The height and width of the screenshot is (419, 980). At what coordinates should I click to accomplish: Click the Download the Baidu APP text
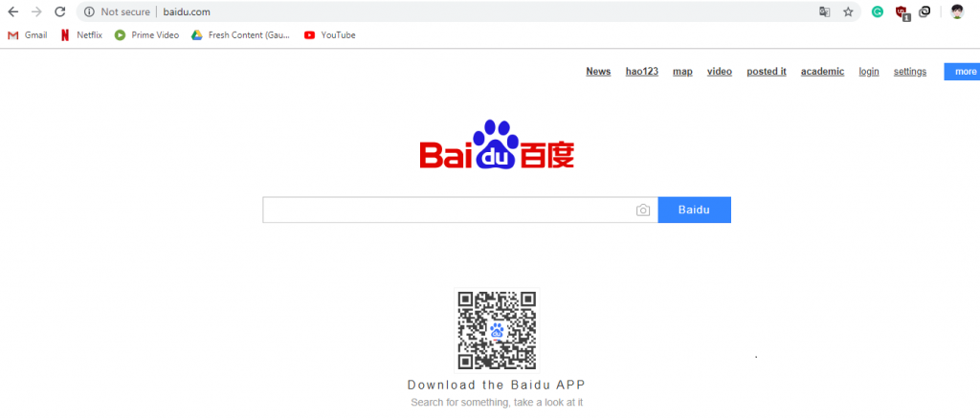click(497, 385)
